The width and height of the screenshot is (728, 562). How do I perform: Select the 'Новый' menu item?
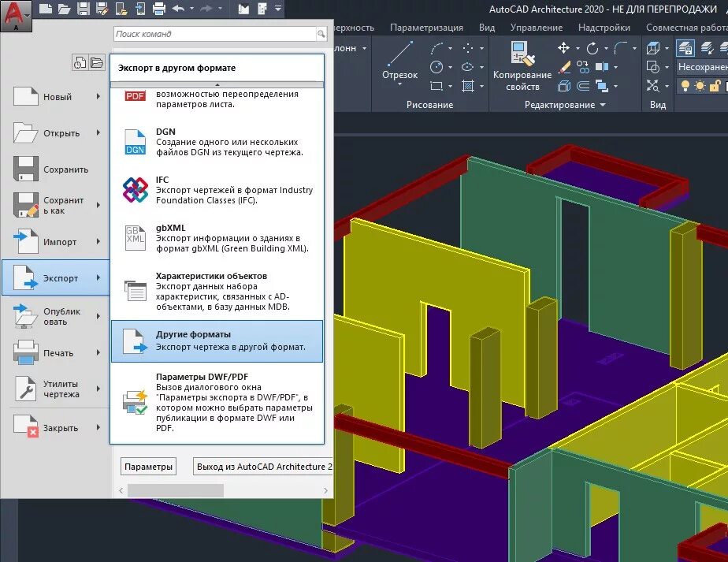click(57, 97)
